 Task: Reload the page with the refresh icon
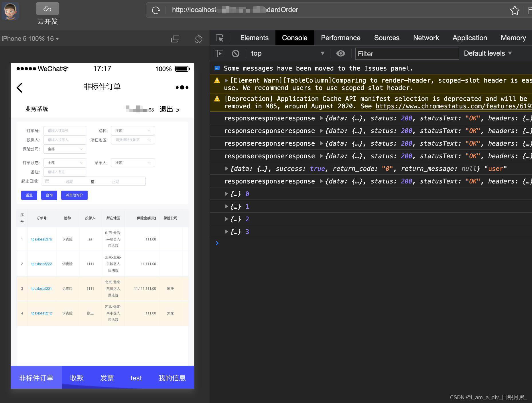(156, 10)
